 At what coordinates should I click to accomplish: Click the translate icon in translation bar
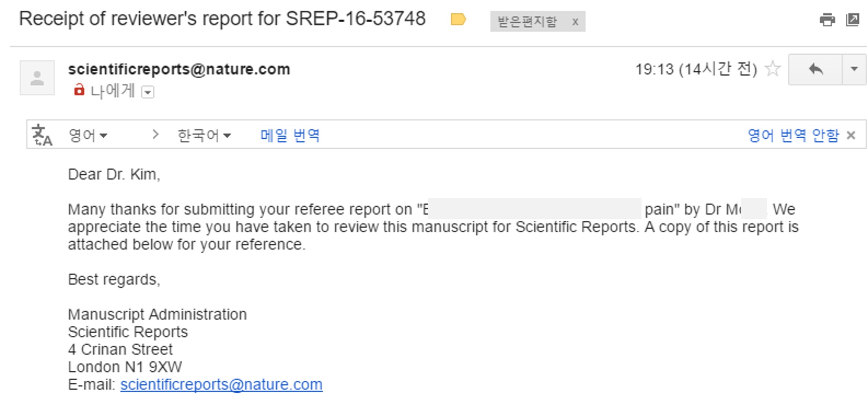point(42,135)
